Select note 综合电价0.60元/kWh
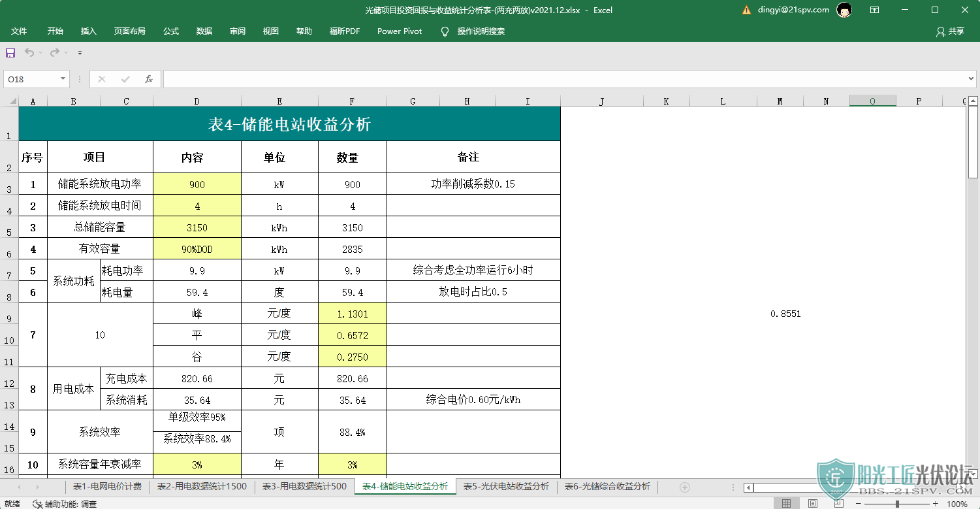The image size is (980, 509). pyautogui.click(x=473, y=400)
